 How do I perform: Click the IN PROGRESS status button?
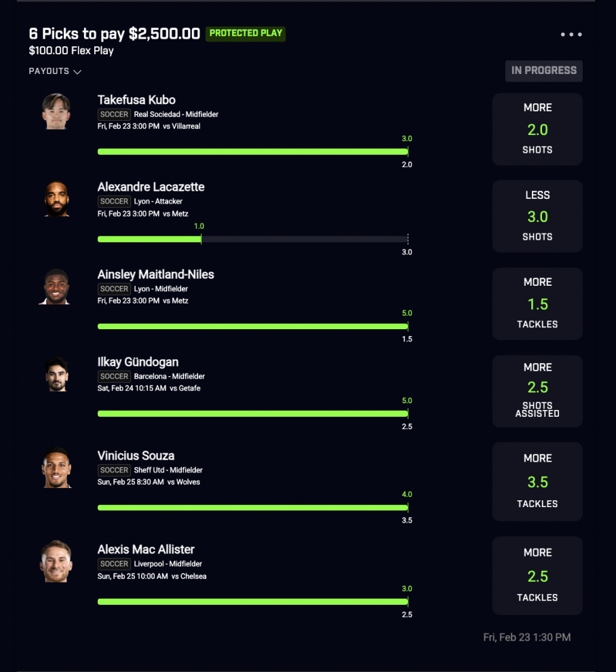pos(543,71)
